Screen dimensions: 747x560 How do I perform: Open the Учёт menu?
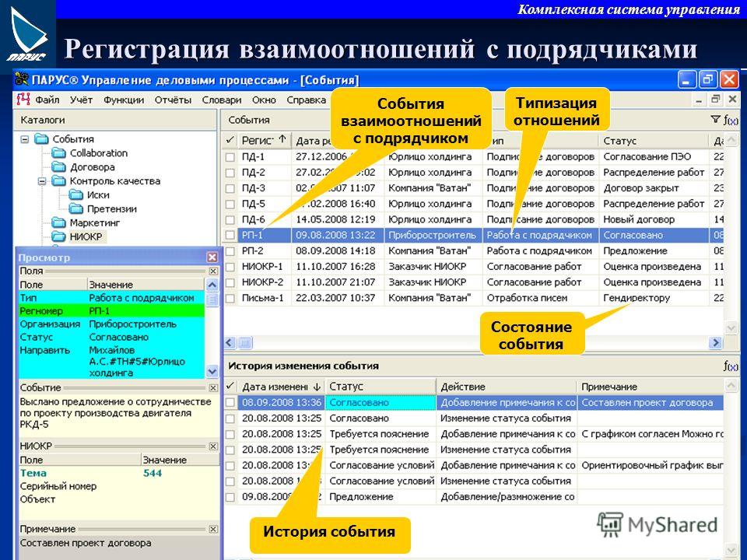pos(81,100)
